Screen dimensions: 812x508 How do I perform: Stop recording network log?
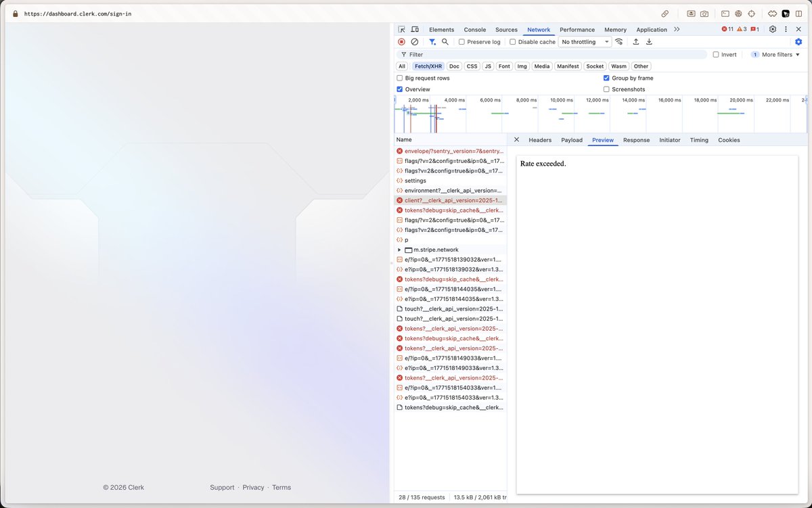point(401,42)
